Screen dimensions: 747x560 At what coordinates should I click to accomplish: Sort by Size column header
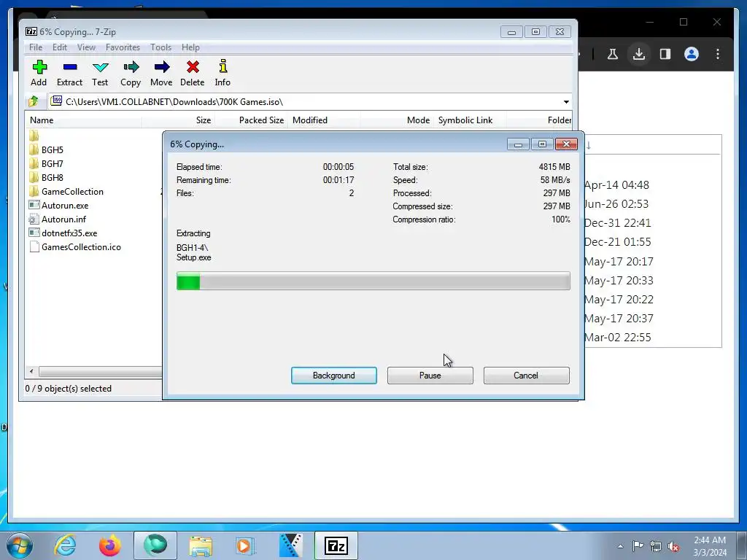[178, 120]
